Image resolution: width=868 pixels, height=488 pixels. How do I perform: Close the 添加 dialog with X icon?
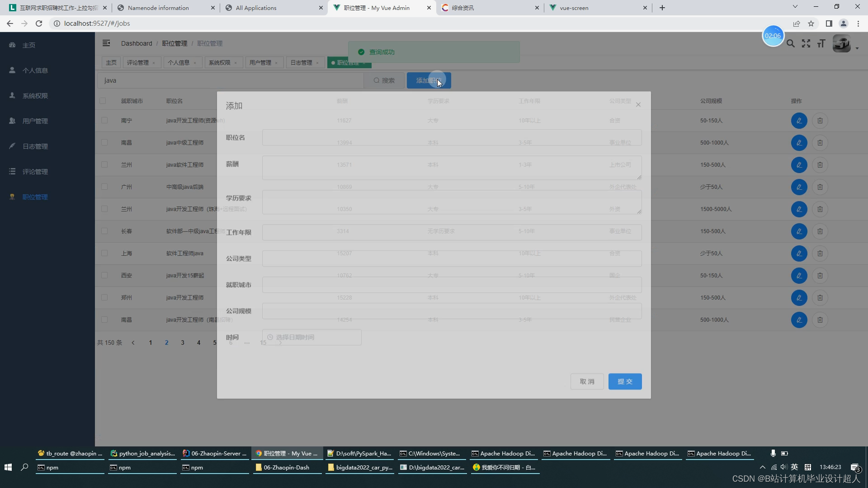[x=638, y=105]
